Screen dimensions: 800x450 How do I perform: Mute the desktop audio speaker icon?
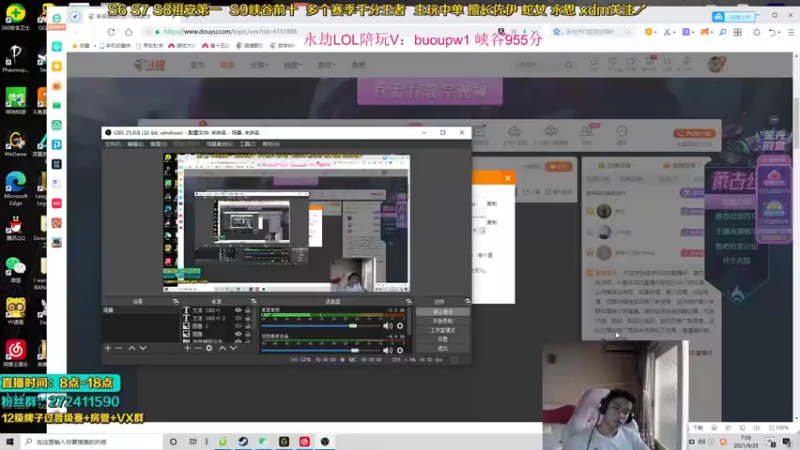388,326
